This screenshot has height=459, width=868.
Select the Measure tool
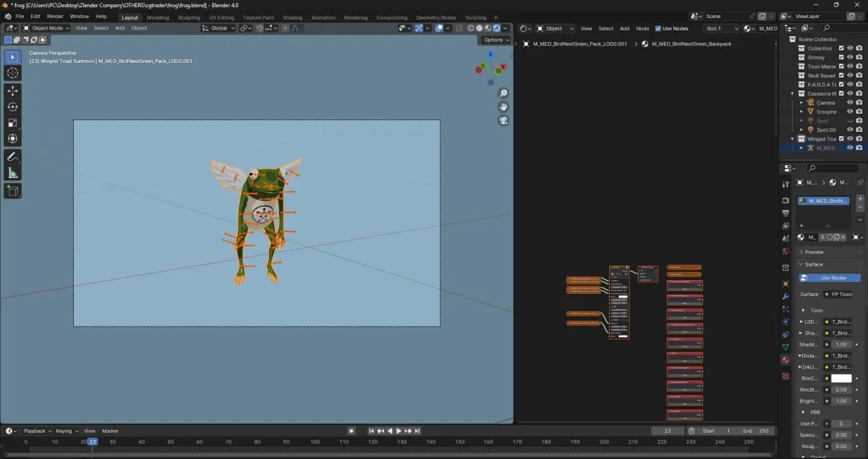click(x=13, y=172)
